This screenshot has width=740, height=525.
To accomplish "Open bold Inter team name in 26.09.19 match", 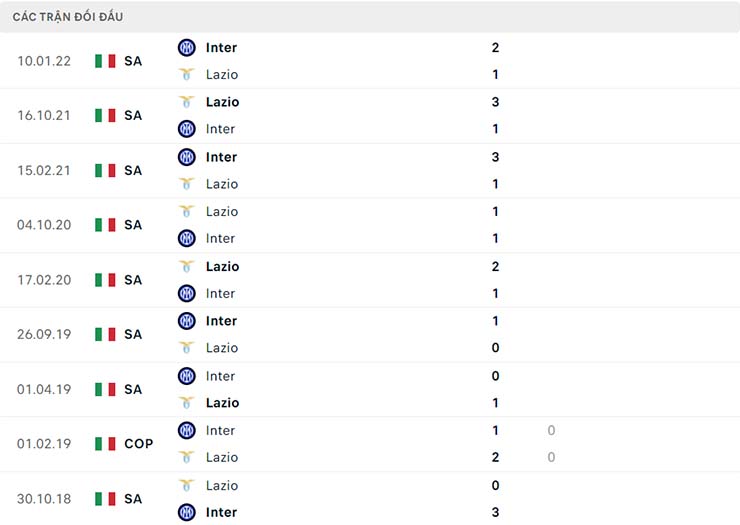I will pyautogui.click(x=221, y=321).
